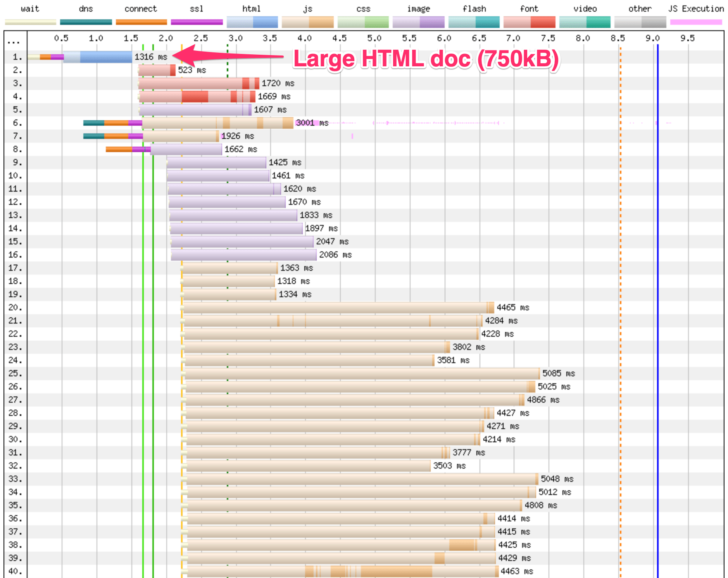Click the 3001 ms JS request bar
The height and width of the screenshot is (578, 728).
click(x=217, y=123)
